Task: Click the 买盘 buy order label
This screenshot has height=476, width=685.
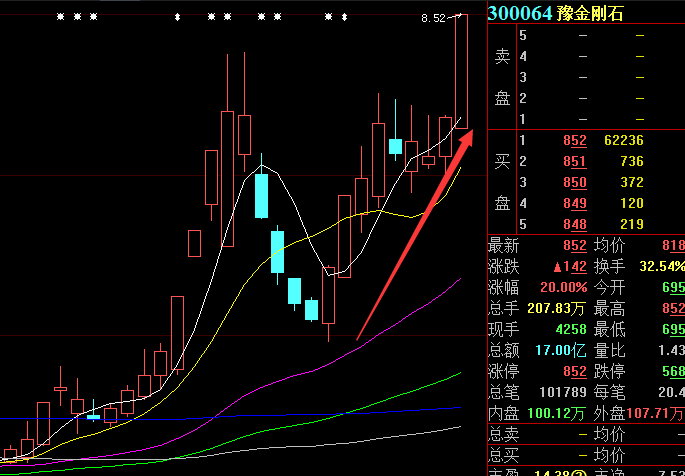Action: click(x=502, y=182)
